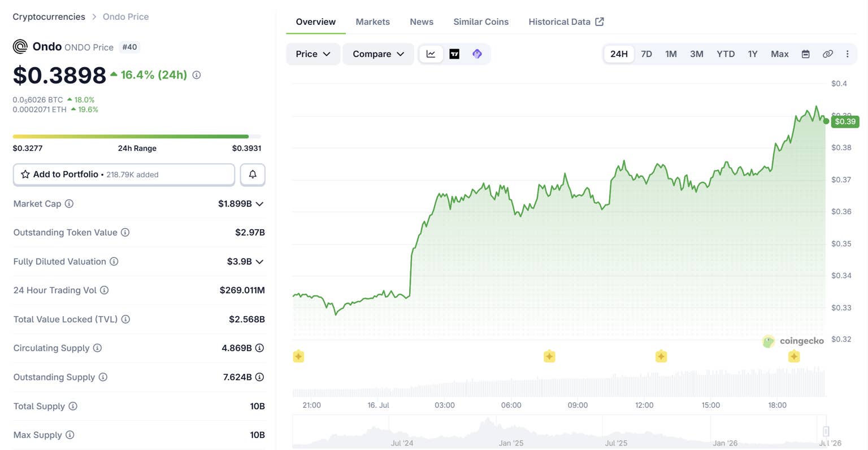868x450 pixels.
Task: Click the Circulating Supply value info icon
Action: pyautogui.click(x=259, y=348)
